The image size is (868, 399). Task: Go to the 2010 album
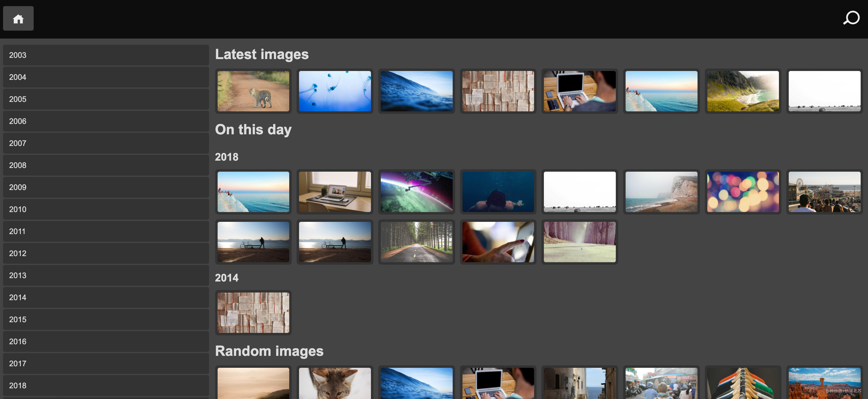tap(106, 209)
